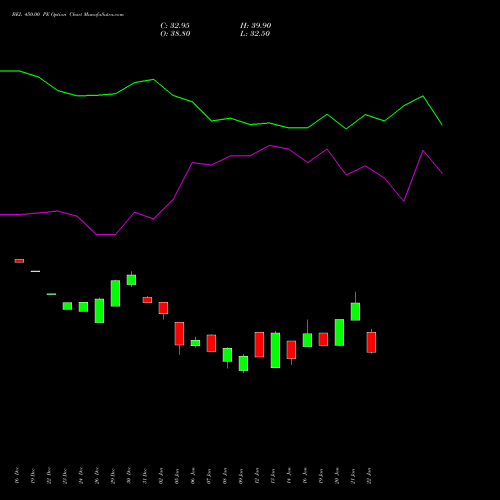The width and height of the screenshot is (500, 500).
Task: Select the low value L: 32.50
Action: [255, 34]
